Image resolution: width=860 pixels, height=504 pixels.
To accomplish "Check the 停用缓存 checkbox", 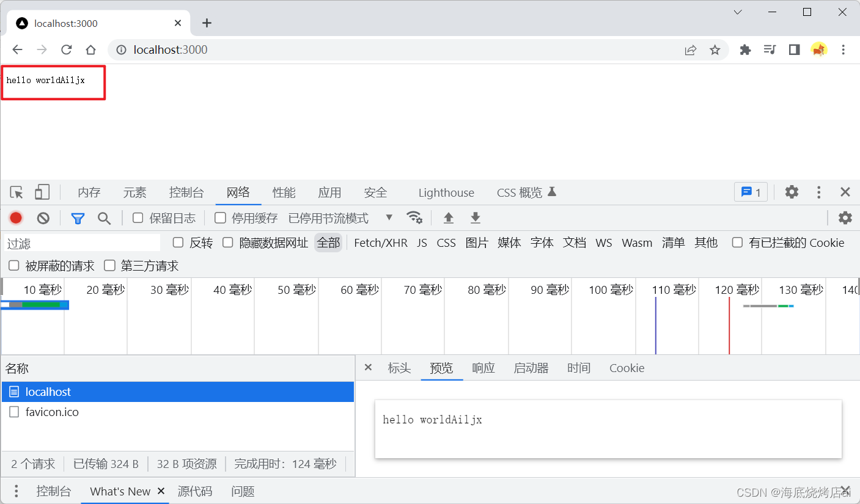I will [x=221, y=218].
